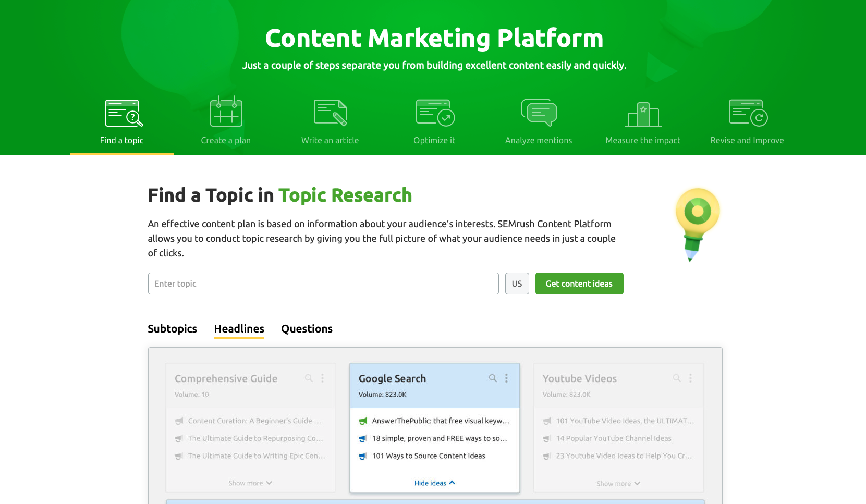
Task: Select the Create a plan tab label
Action: 226,140
